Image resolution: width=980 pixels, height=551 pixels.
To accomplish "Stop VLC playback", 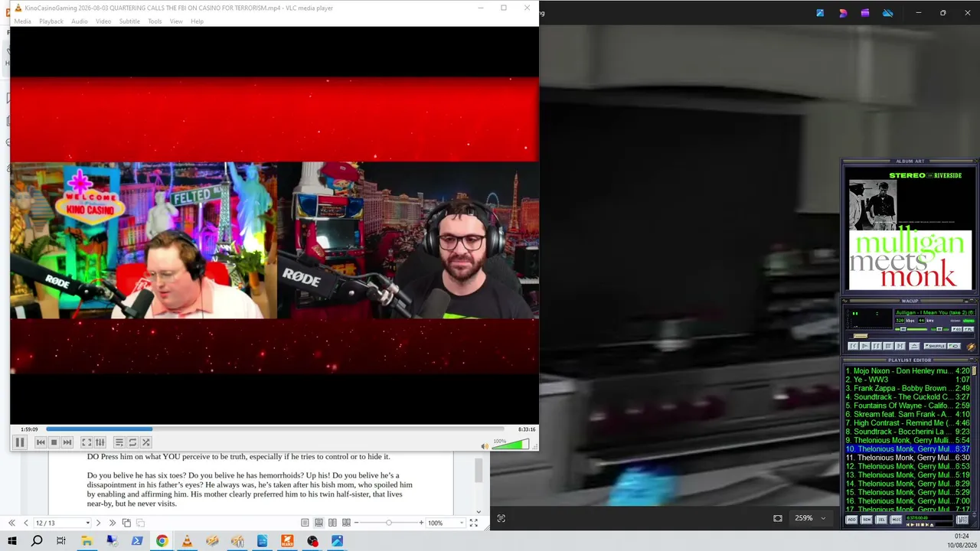I will pyautogui.click(x=54, y=442).
